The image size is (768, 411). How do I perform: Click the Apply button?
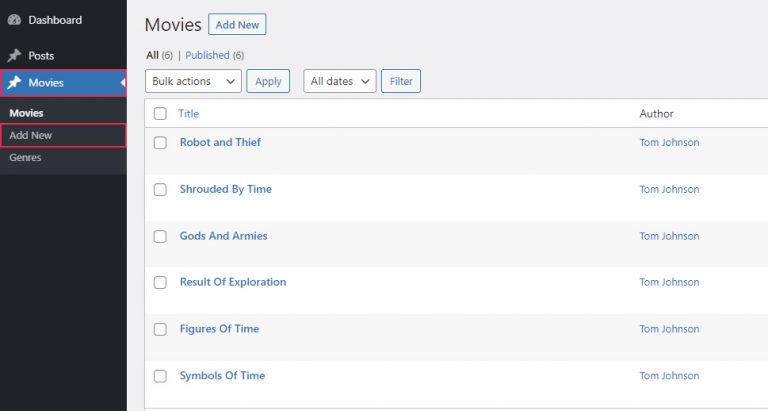click(x=268, y=81)
